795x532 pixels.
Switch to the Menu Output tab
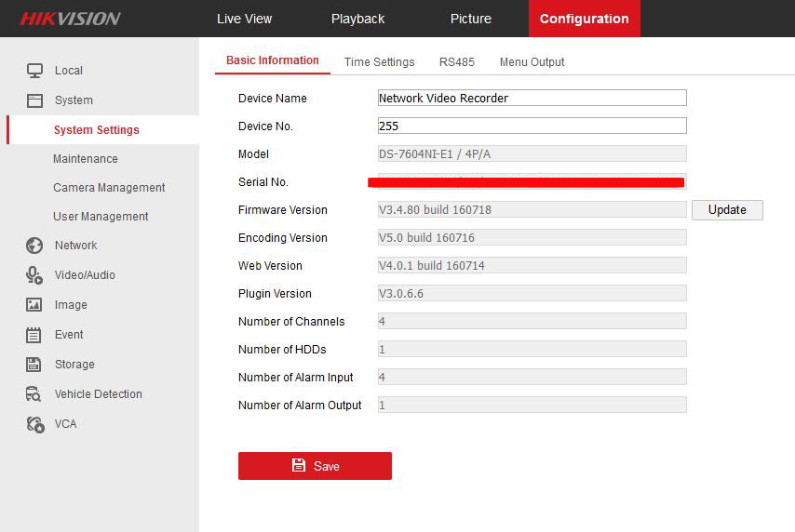click(532, 62)
